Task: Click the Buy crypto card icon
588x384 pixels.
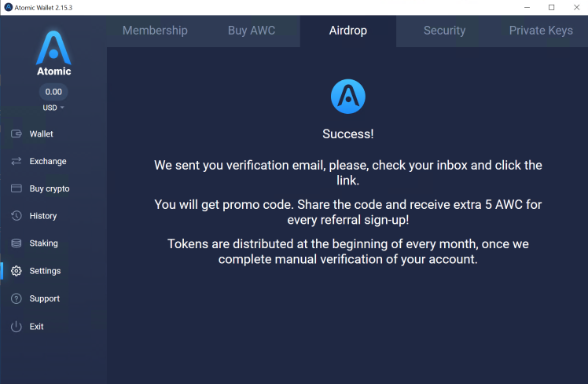Action: pyautogui.click(x=16, y=188)
